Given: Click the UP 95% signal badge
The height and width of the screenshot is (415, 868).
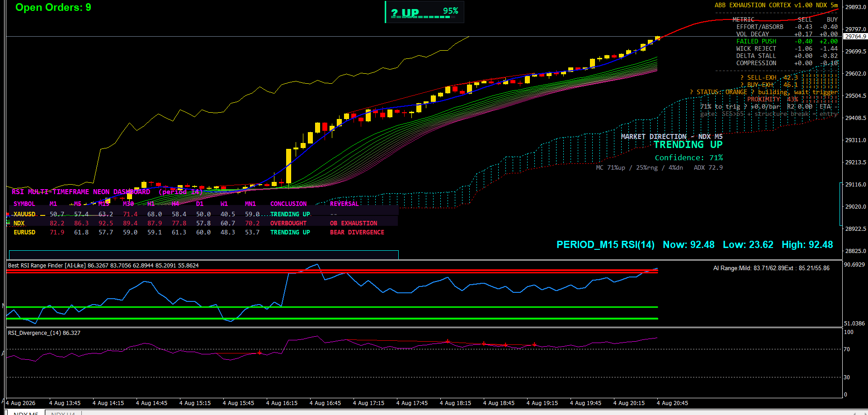Looking at the screenshot, I should (425, 12).
